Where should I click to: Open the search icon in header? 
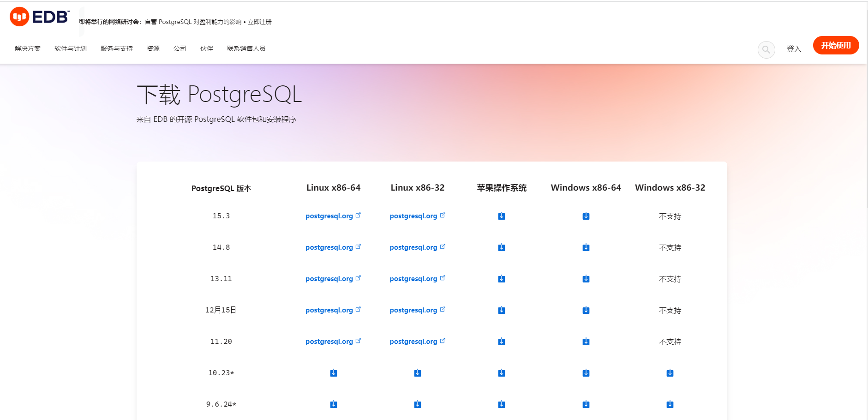click(766, 49)
